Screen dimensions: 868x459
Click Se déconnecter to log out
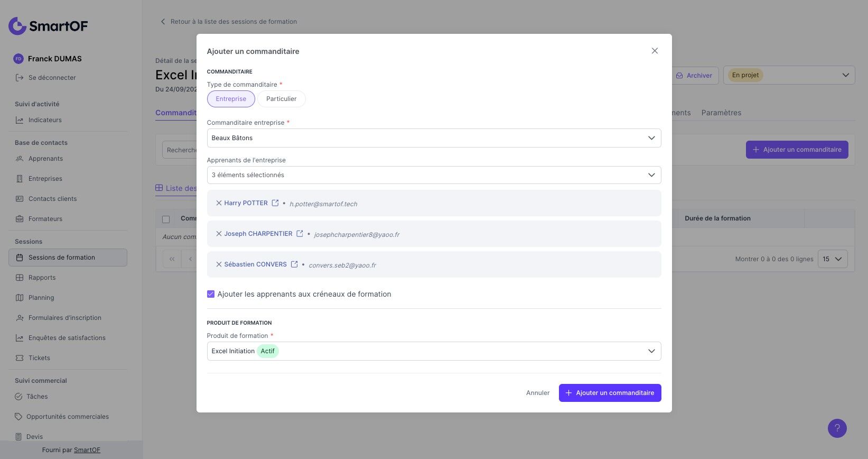point(52,78)
